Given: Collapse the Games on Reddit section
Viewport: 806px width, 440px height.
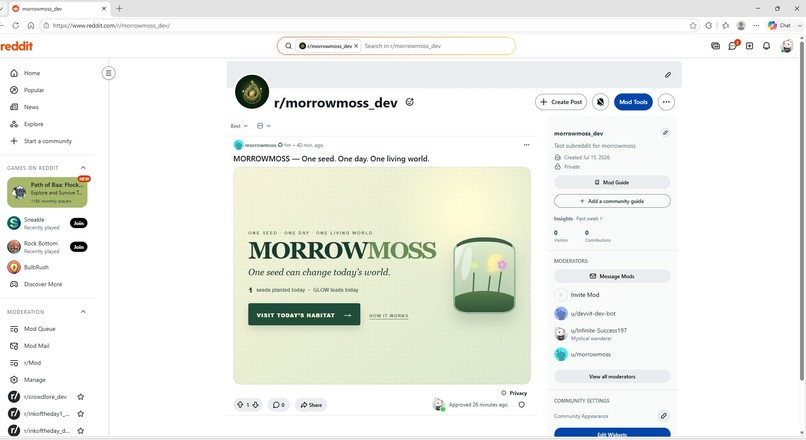Looking at the screenshot, I should [83, 168].
